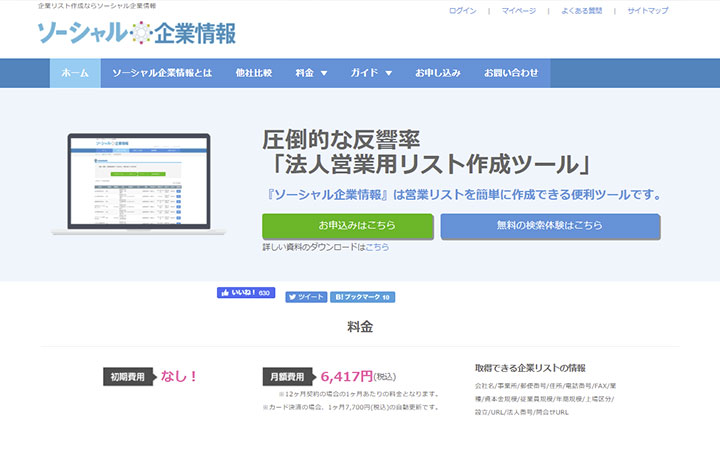Click the 料金 section heading

point(360,327)
